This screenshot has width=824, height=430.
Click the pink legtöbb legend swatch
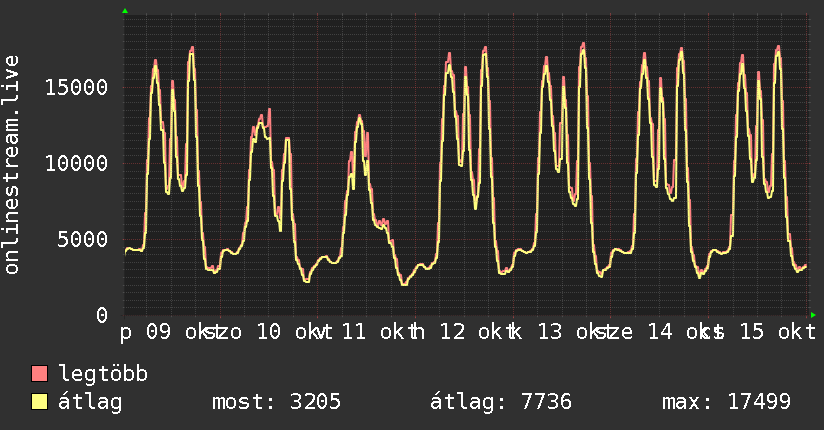pyautogui.click(x=39, y=373)
